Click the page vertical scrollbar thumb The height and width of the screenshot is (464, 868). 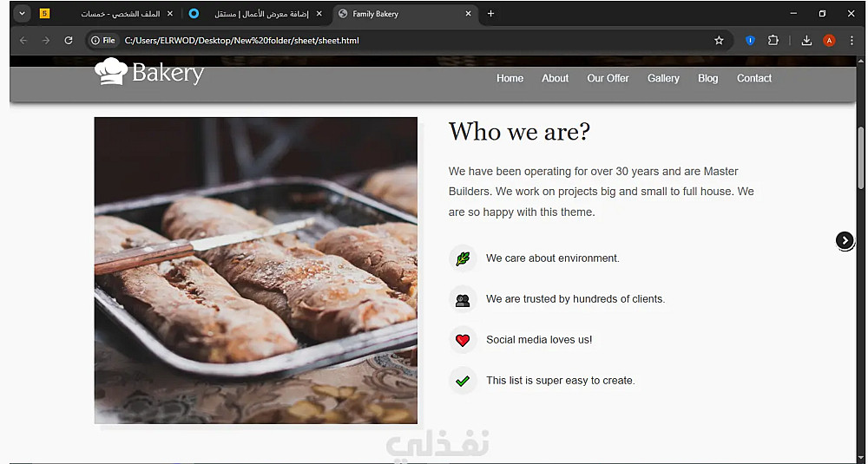pos(861,159)
